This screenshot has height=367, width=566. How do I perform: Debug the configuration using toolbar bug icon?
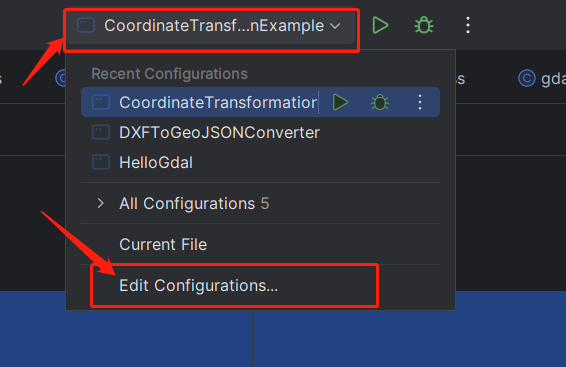click(x=424, y=26)
